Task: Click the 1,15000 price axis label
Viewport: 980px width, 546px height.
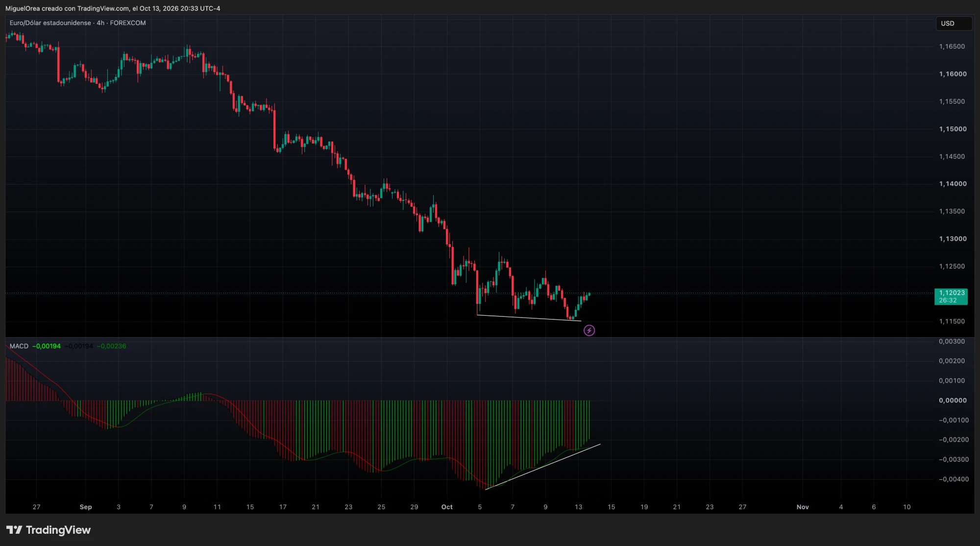Action: tap(953, 129)
